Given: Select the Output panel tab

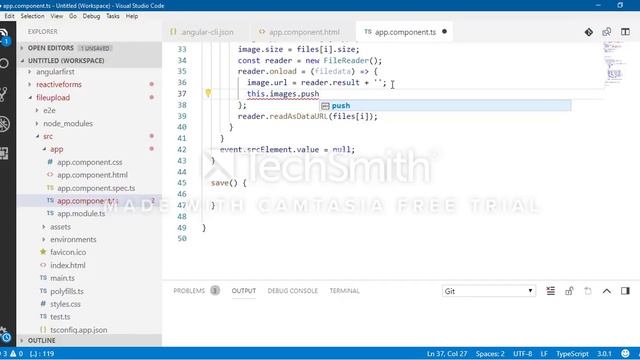Looking at the screenshot, I should point(244,291).
